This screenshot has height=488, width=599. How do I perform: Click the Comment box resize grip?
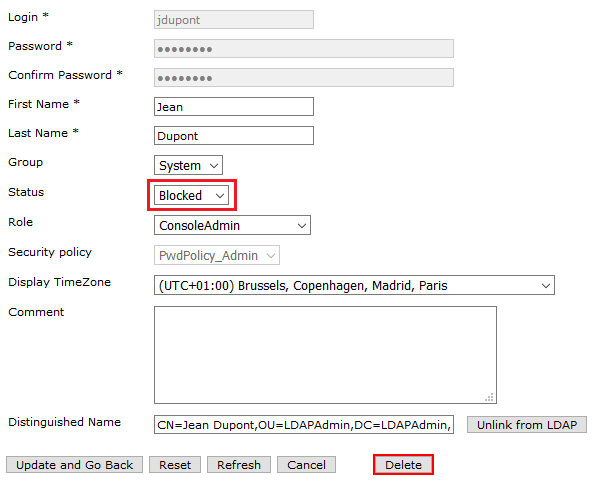[x=489, y=397]
